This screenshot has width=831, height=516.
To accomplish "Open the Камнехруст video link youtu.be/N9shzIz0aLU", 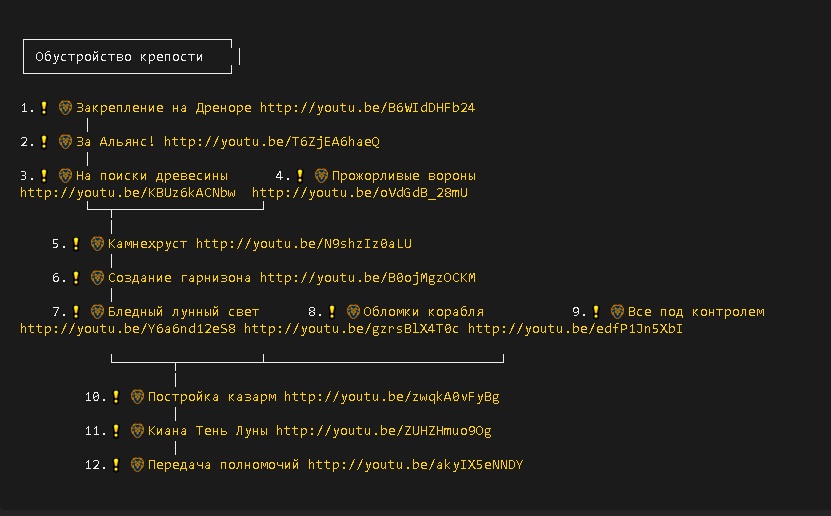I will 303,244.
